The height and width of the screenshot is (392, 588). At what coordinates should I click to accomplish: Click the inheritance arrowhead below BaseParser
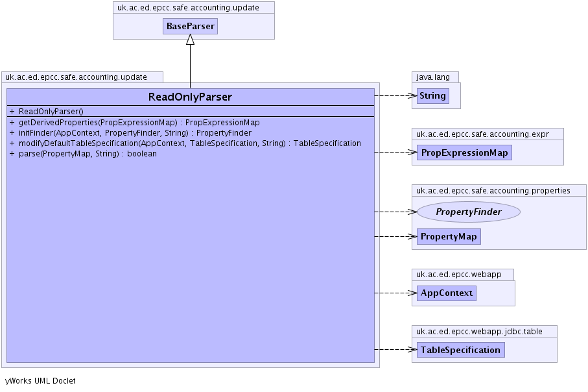coord(190,40)
